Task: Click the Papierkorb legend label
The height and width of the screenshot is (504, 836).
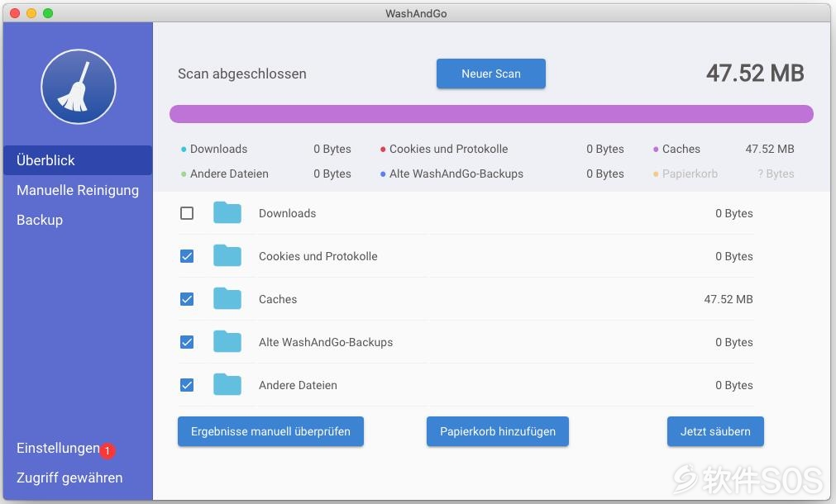Action: (690, 174)
